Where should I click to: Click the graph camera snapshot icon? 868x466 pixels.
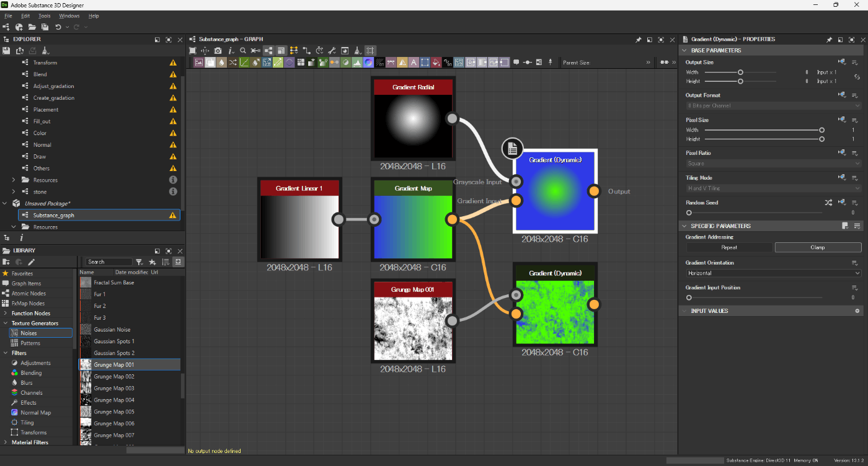tap(218, 51)
